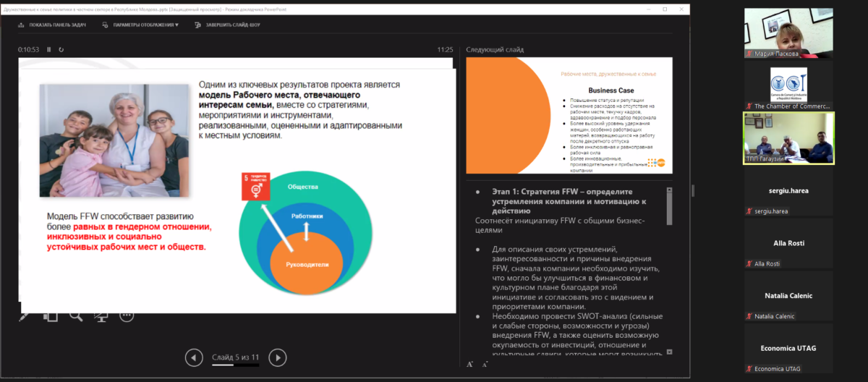Advance to the next slide
Screen dimensions: 868x382
pyautogui.click(x=278, y=357)
